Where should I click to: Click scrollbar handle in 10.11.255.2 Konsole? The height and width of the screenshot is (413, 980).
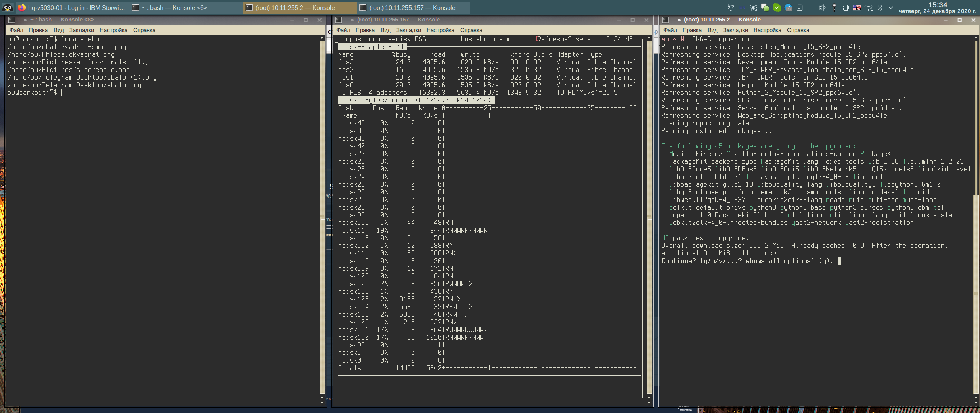coord(976,294)
